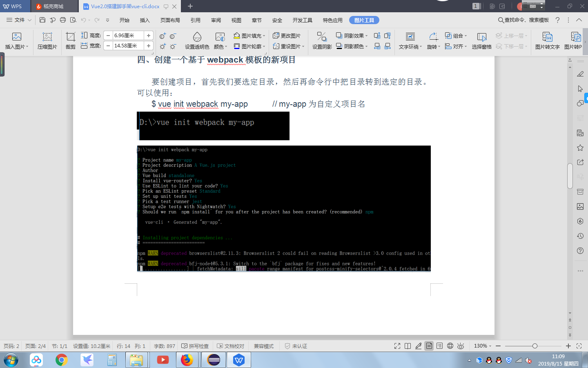Screen dimensions: 588x368
Task: Click the Change Picture (更改图片) button
Action: pyautogui.click(x=287, y=36)
